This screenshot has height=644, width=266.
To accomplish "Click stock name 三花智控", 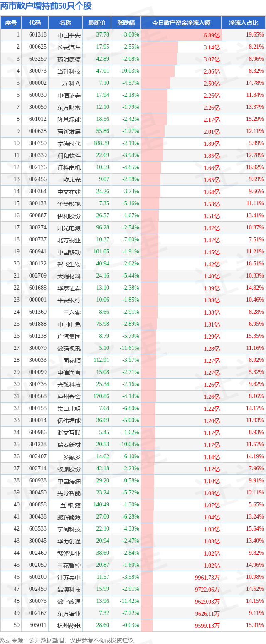I will (x=69, y=565).
